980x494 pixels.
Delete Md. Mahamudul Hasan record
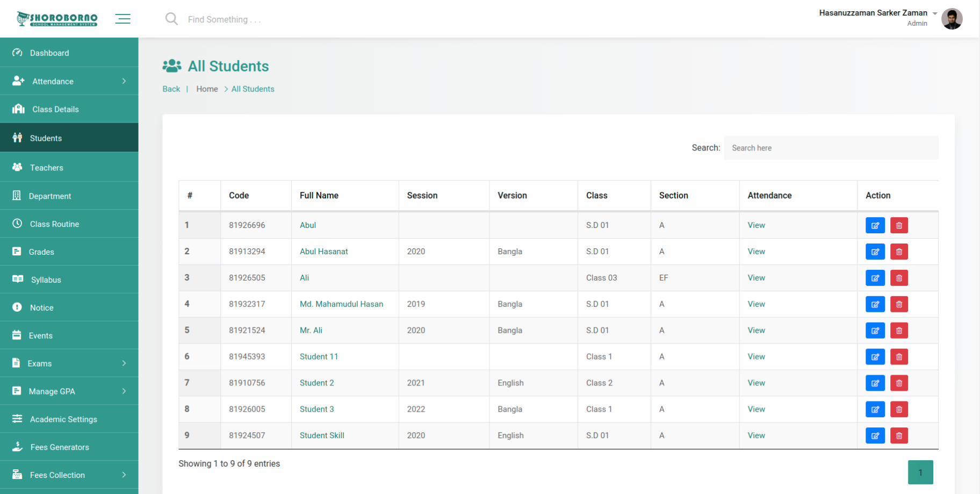(x=899, y=304)
